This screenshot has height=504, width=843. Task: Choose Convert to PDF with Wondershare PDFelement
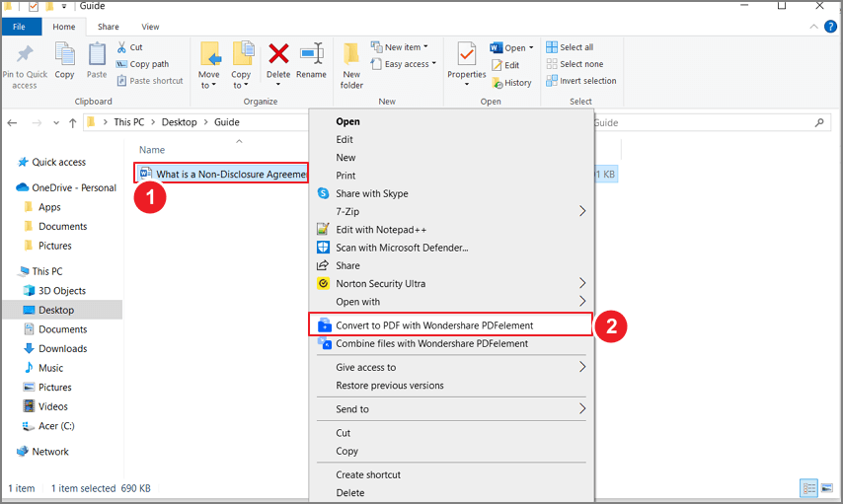[x=450, y=325]
